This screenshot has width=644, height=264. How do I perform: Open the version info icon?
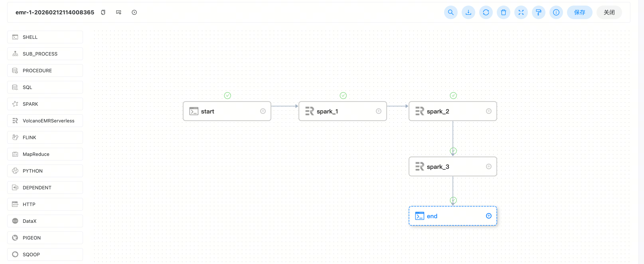tap(556, 12)
